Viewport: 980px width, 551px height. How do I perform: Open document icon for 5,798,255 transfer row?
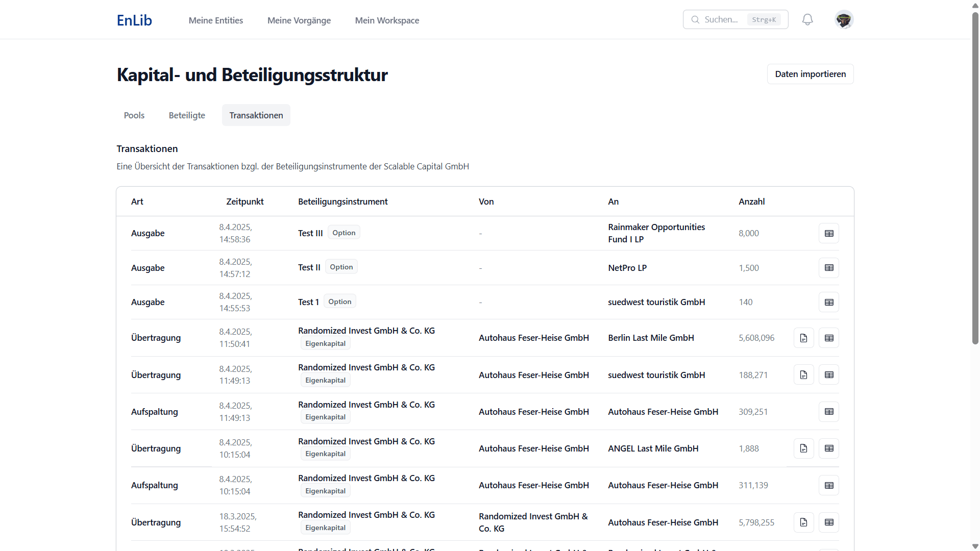[803, 522]
